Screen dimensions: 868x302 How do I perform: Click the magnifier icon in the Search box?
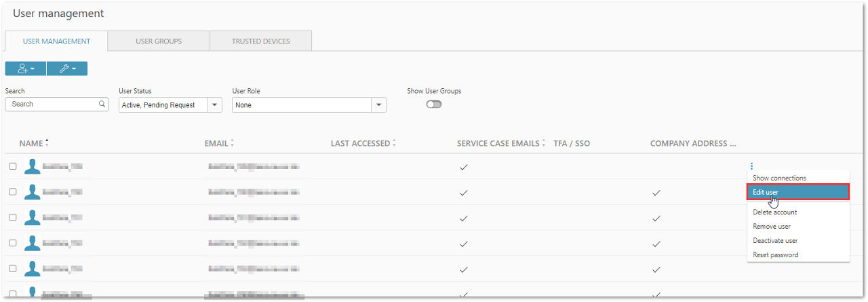tap(102, 105)
